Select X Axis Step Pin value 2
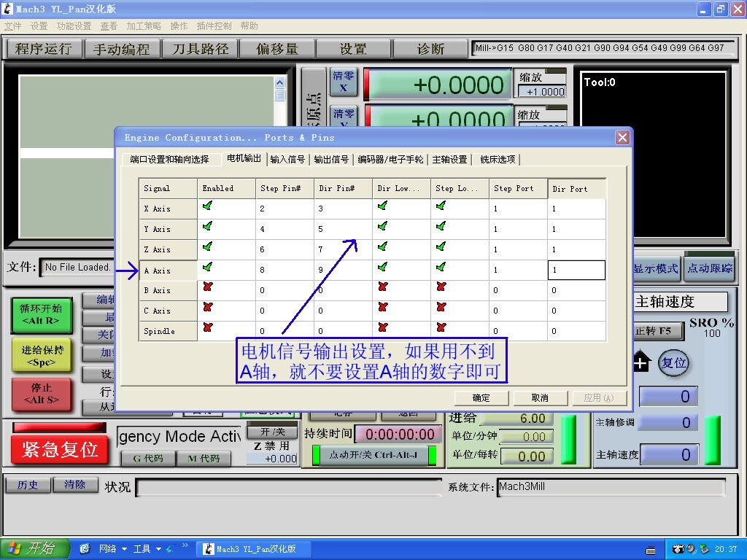The image size is (747, 560). pos(285,209)
